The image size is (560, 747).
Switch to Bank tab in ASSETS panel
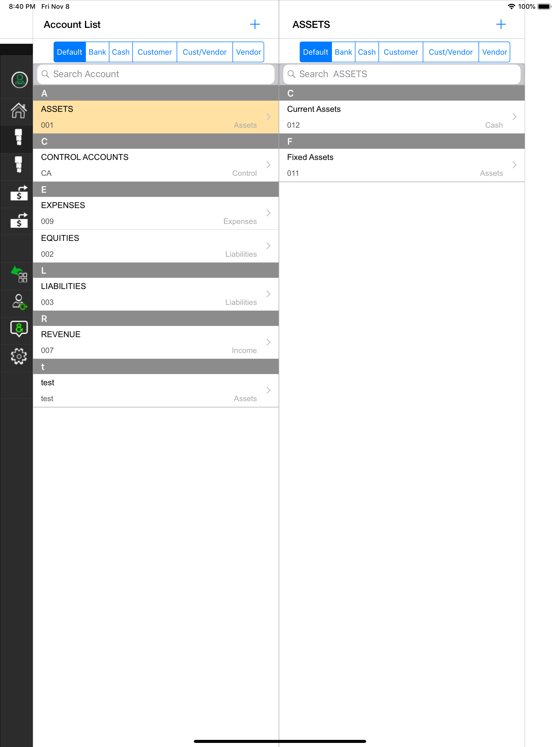pyautogui.click(x=343, y=52)
